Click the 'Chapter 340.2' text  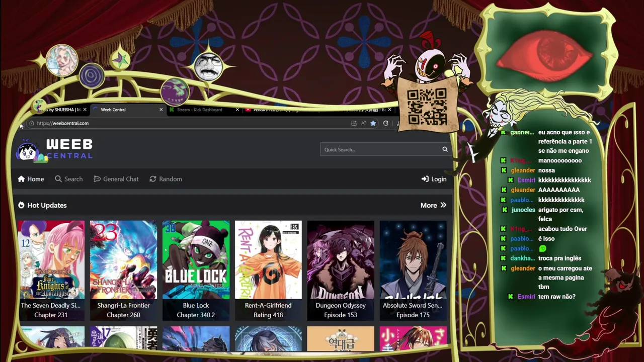tap(196, 315)
